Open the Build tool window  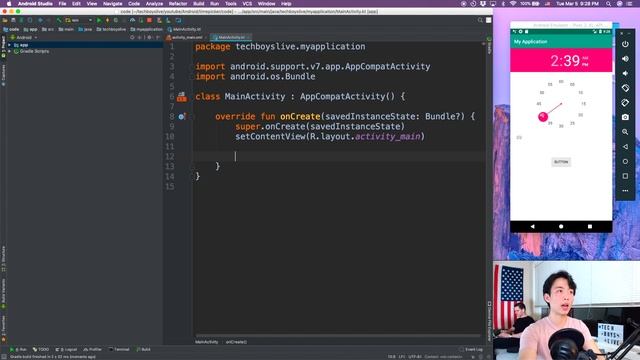143,349
